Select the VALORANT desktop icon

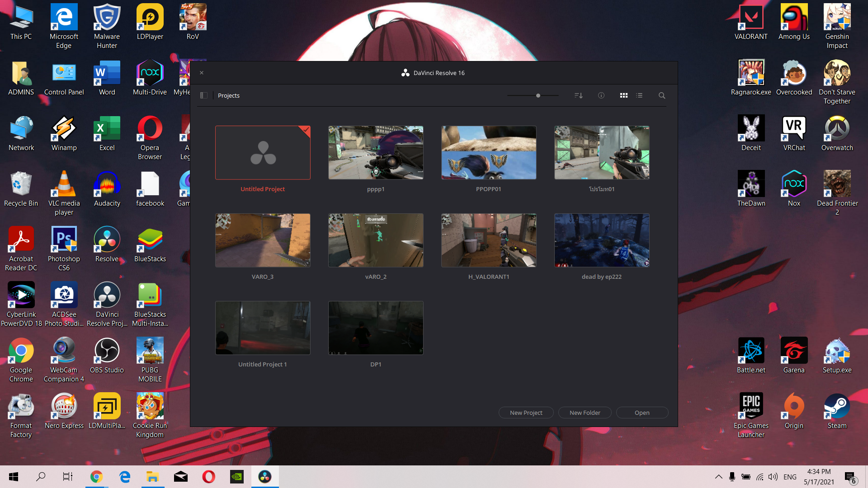[x=751, y=22]
